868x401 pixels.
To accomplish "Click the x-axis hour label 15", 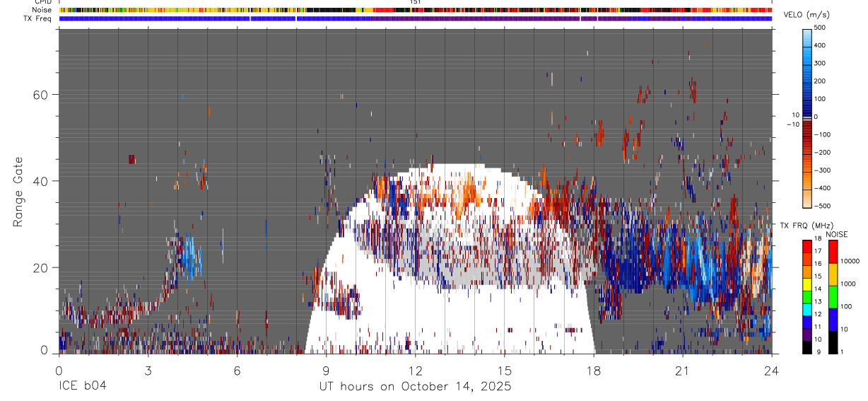I will click(x=505, y=371).
